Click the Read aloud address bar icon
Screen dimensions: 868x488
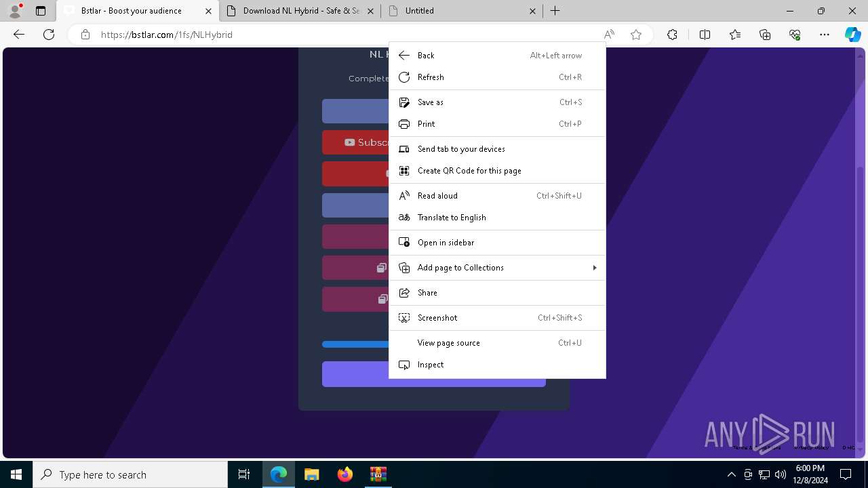tap(609, 35)
